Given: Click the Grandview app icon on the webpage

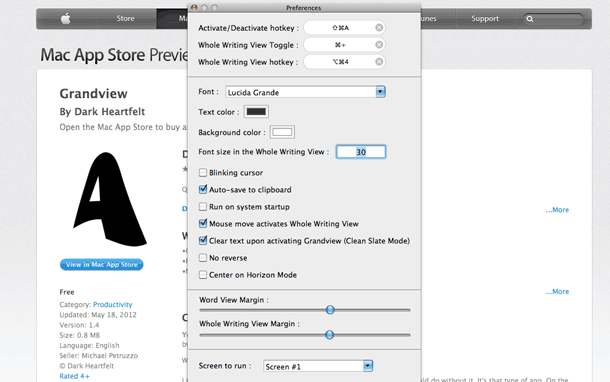Looking at the screenshot, I should click(x=110, y=200).
